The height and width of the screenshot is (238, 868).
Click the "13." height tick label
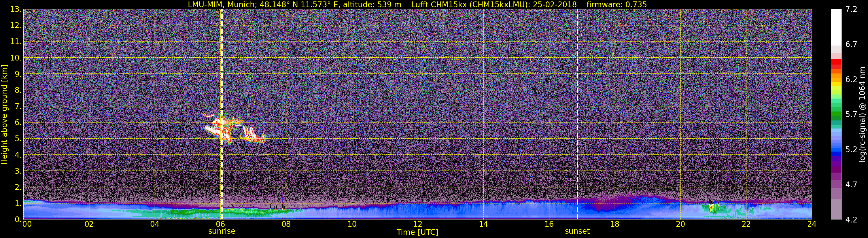click(16, 9)
